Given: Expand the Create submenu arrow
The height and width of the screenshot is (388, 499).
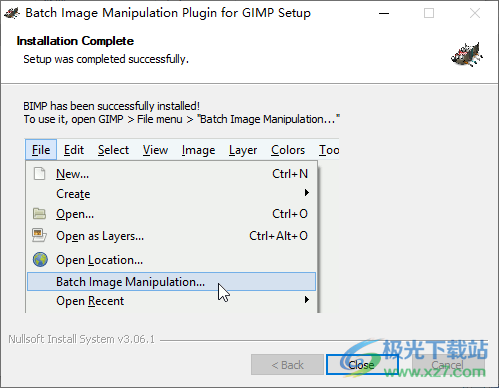Looking at the screenshot, I should pos(307,192).
